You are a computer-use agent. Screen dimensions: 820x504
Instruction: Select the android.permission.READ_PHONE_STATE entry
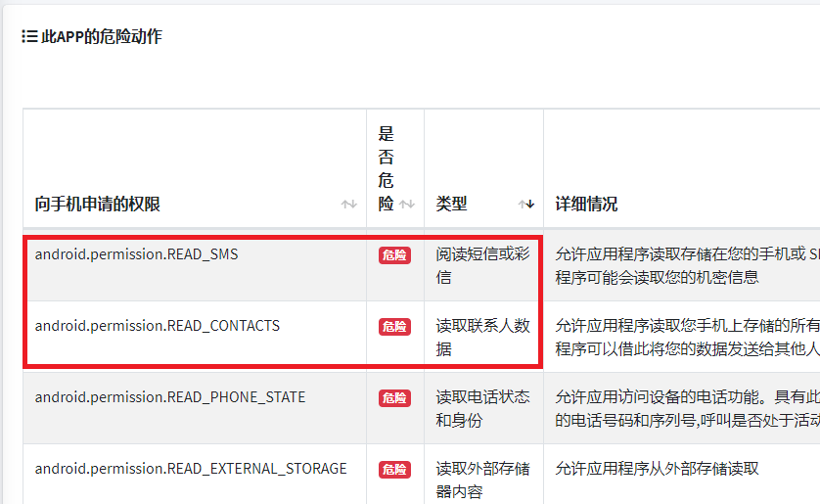(170, 397)
